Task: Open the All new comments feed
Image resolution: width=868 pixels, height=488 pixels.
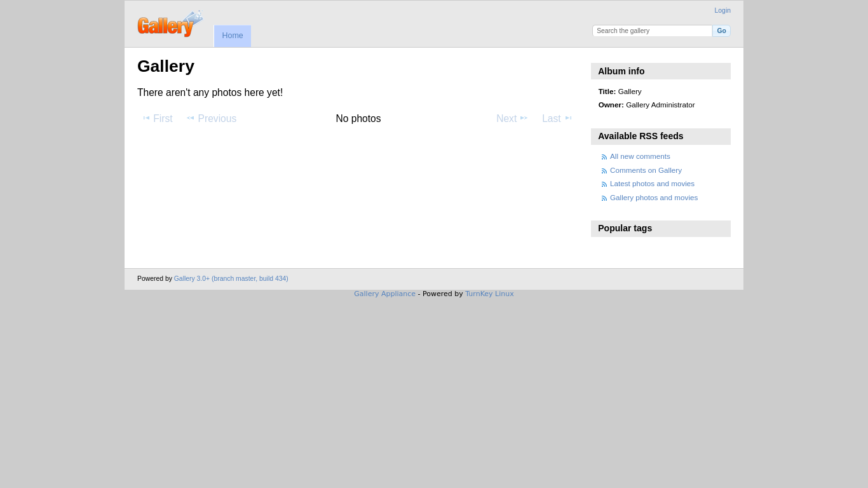Action: point(640,156)
